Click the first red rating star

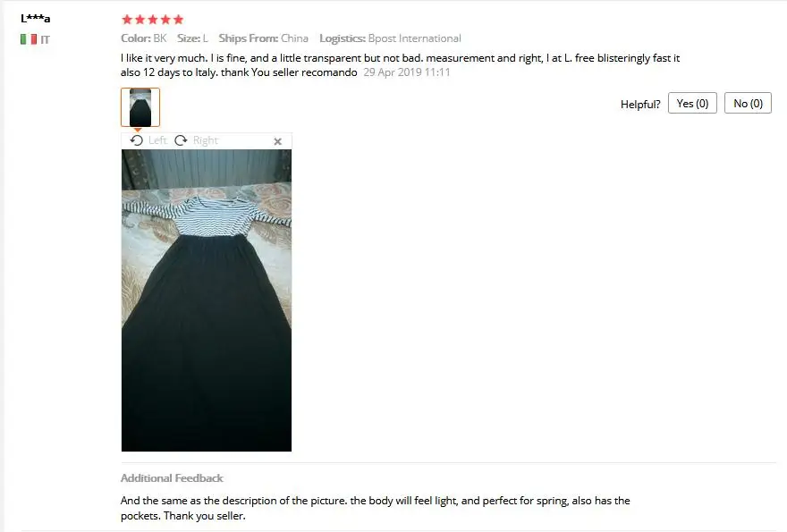127,20
